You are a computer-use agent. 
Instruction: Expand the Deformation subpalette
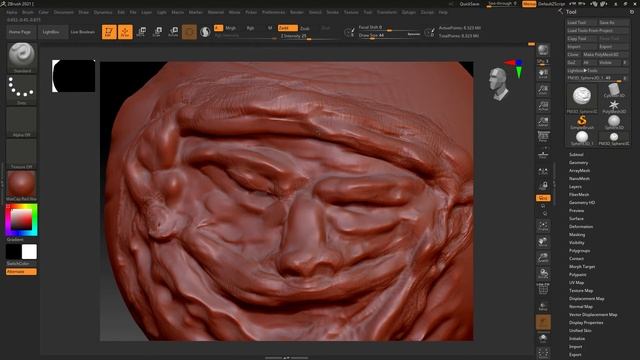point(581,227)
